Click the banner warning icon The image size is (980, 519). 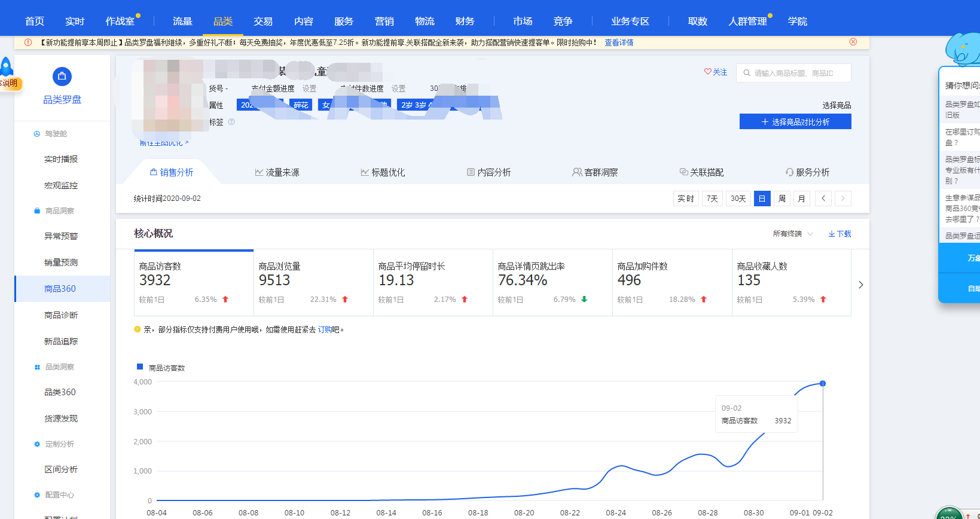(x=28, y=42)
